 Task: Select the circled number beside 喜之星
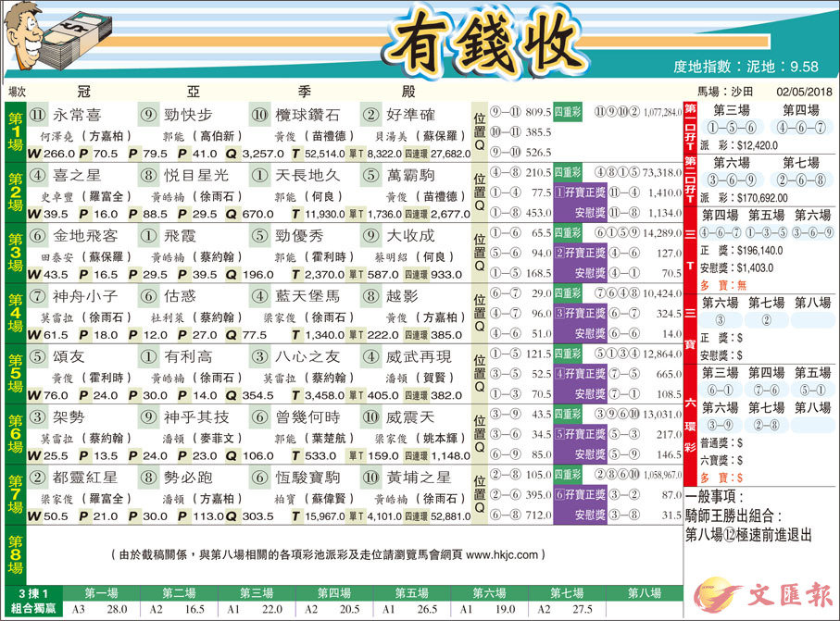click(x=38, y=174)
